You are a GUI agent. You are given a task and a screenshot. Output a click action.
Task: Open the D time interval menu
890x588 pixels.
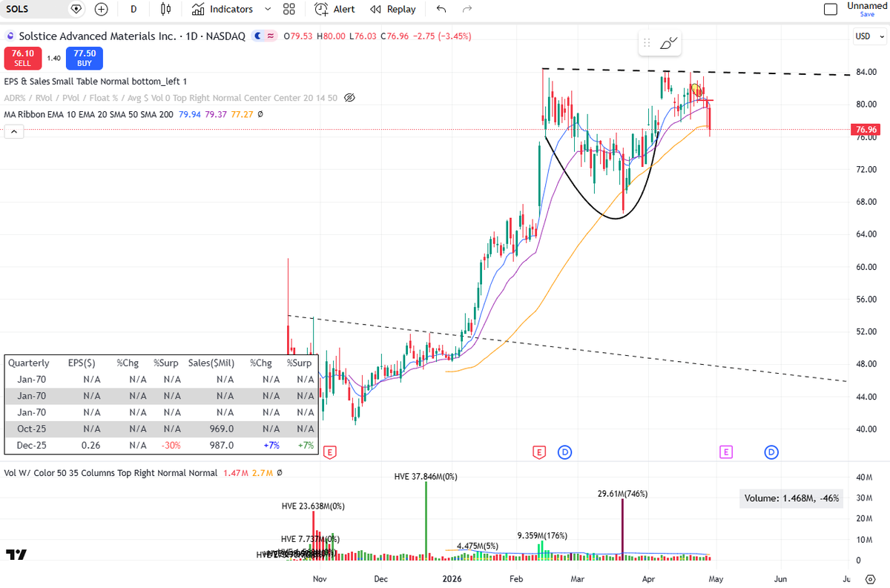pos(133,9)
